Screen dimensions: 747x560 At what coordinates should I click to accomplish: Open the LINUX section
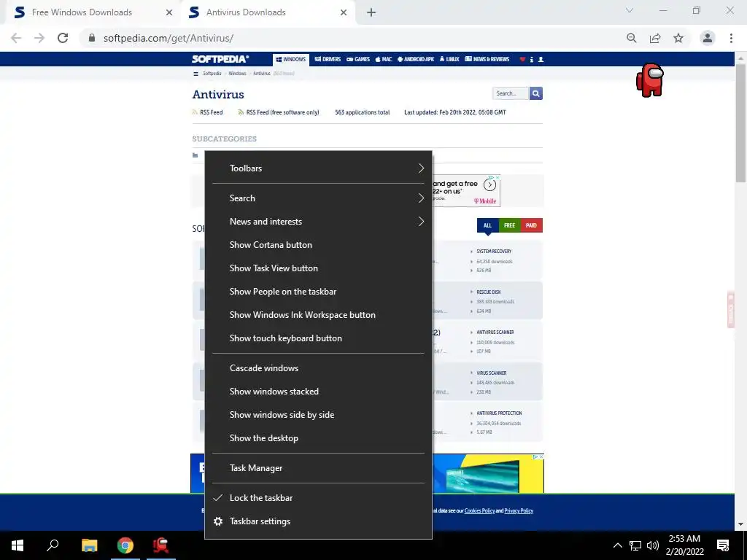449,60
